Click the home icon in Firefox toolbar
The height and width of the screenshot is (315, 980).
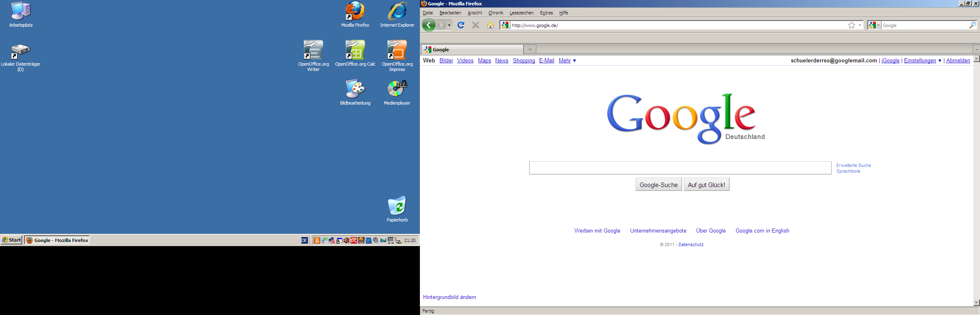click(490, 25)
